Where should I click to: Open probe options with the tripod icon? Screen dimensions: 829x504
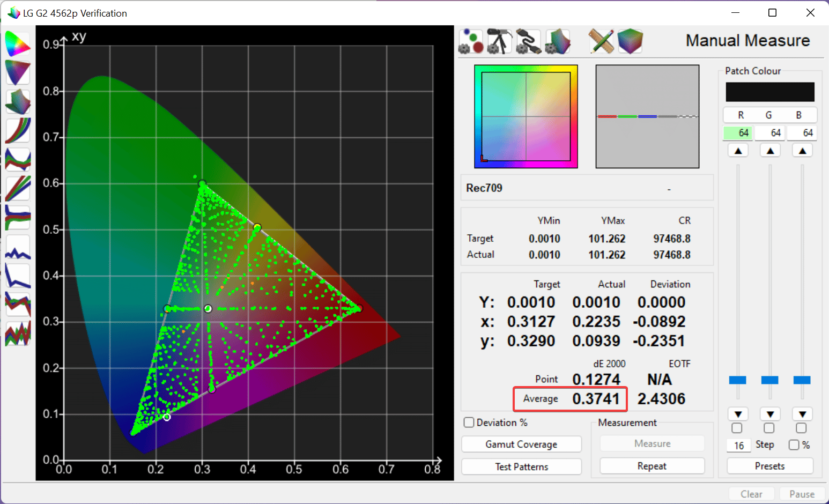coord(499,41)
